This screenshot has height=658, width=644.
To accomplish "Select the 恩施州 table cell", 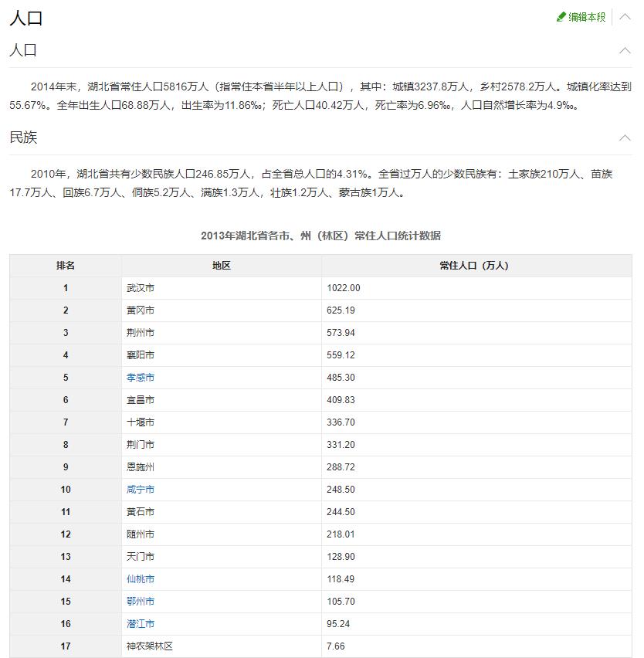I will pyautogui.click(x=222, y=467).
